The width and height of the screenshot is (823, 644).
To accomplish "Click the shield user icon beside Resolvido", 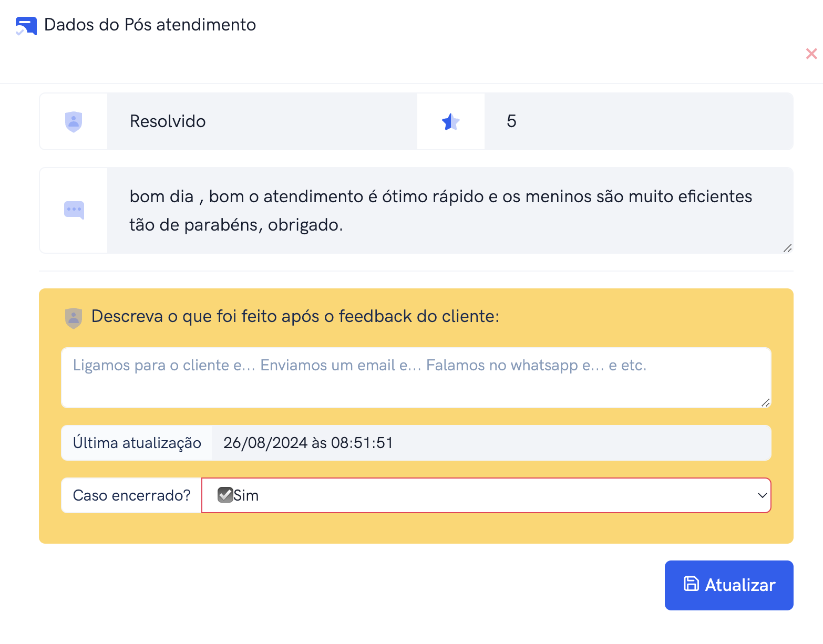I will click(74, 122).
